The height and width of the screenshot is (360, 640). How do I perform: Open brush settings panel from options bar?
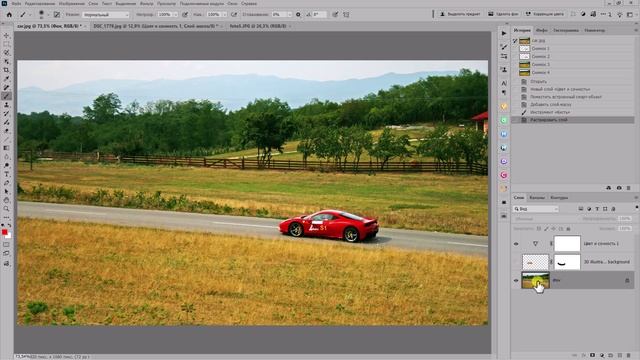[57, 14]
